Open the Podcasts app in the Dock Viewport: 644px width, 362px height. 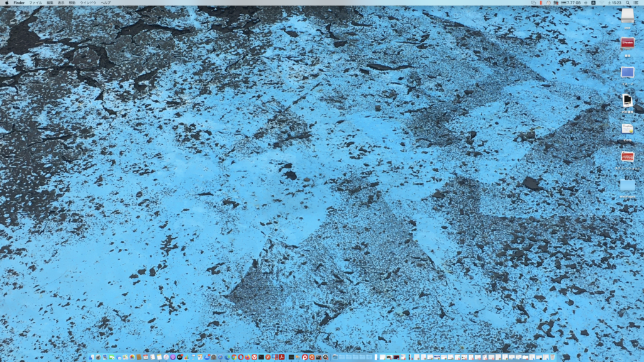coord(173,357)
